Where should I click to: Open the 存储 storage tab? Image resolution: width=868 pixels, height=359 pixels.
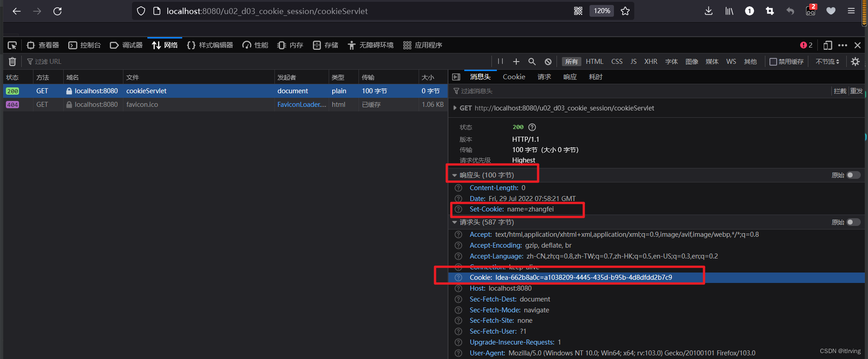pyautogui.click(x=325, y=45)
